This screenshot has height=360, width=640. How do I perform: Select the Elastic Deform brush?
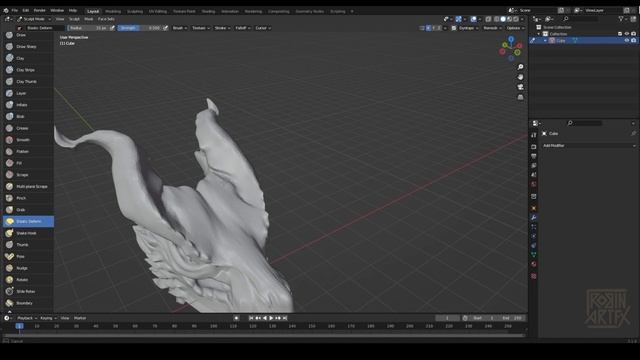pyautogui.click(x=28, y=221)
